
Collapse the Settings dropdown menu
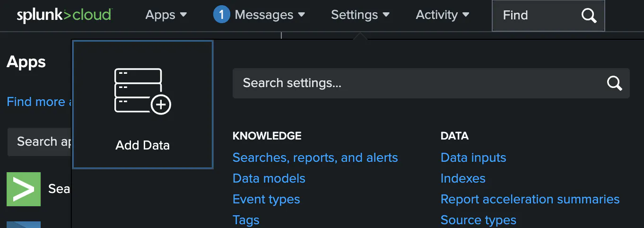[360, 15]
